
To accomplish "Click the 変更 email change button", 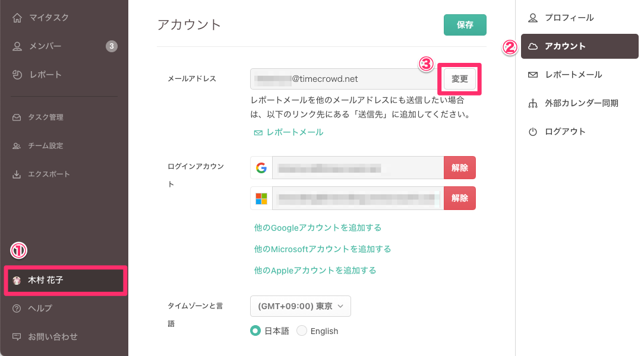I will pyautogui.click(x=460, y=79).
